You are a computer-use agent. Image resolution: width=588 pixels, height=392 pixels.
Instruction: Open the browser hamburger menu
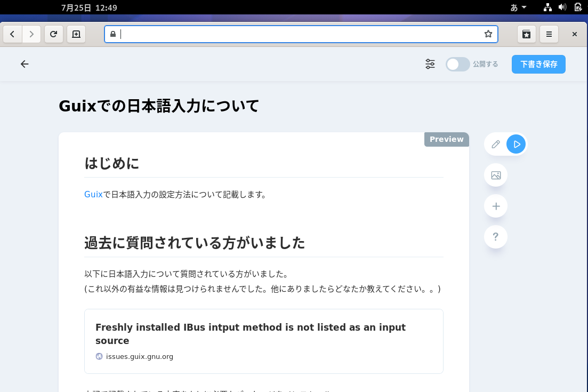(x=549, y=34)
